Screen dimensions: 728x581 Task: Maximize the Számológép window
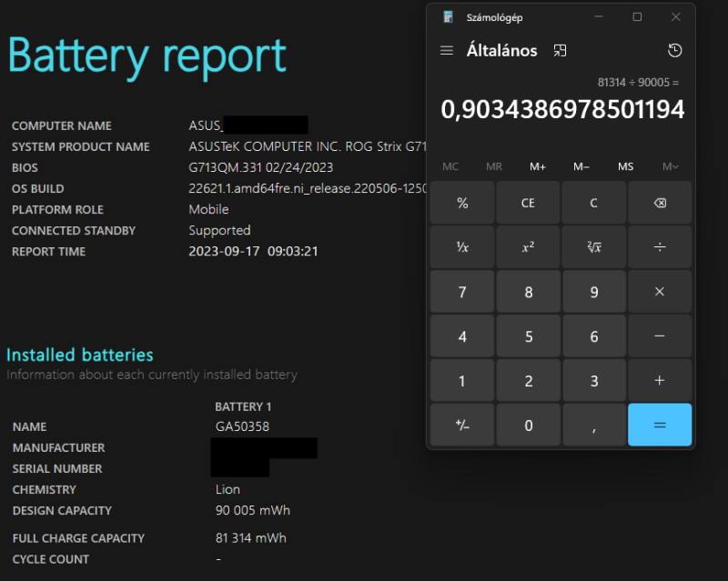(638, 17)
